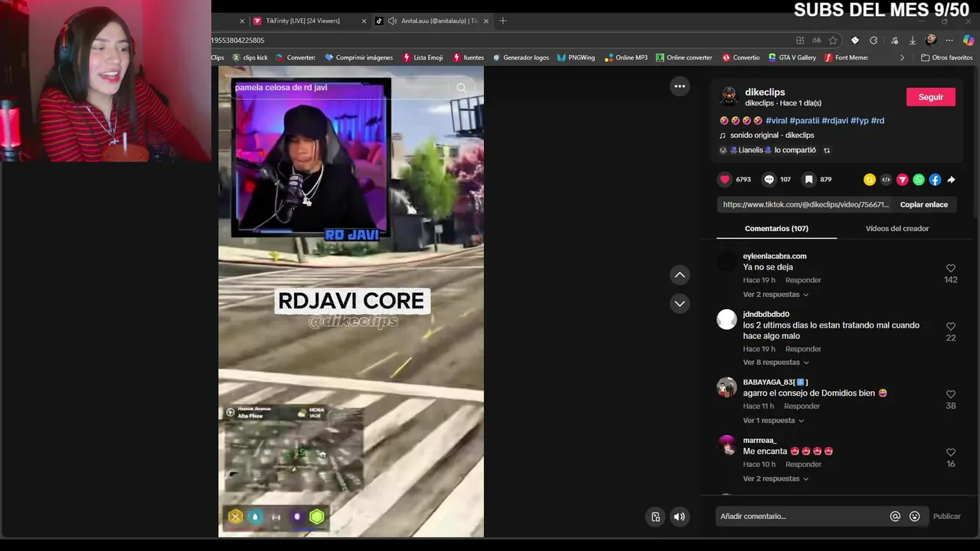Open the browser downloads icon
Image resolution: width=980 pixels, height=551 pixels.
[912, 41]
